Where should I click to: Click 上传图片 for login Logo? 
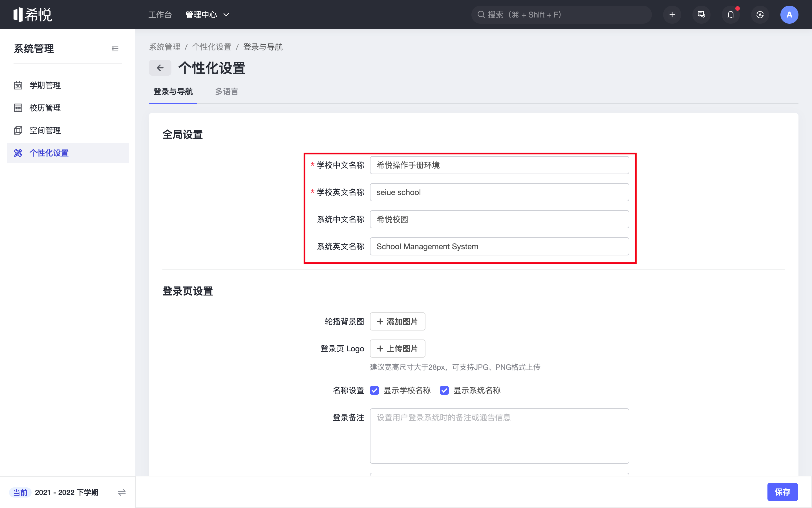(x=398, y=349)
